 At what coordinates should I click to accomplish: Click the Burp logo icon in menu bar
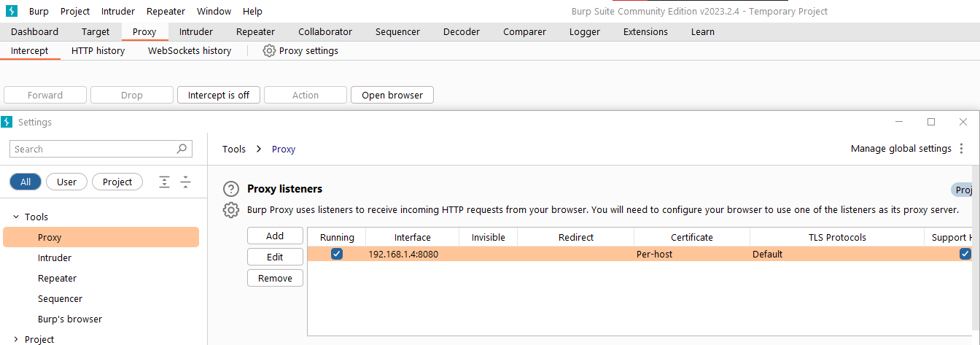pyautogui.click(x=12, y=11)
